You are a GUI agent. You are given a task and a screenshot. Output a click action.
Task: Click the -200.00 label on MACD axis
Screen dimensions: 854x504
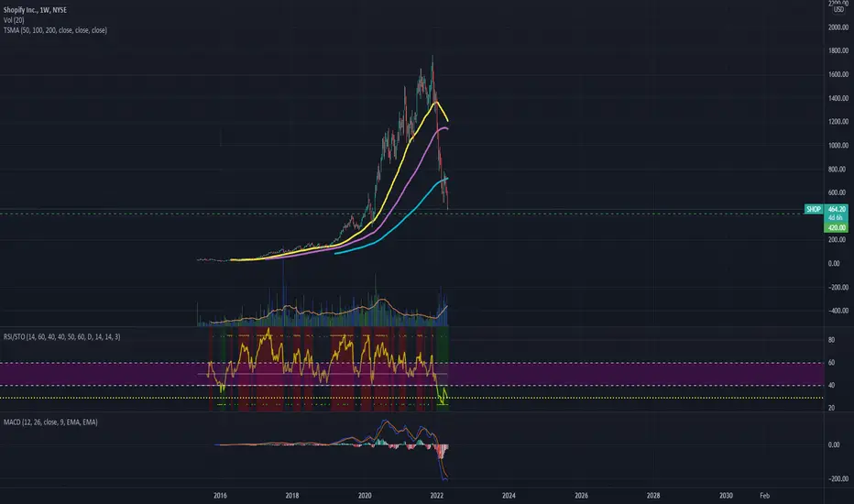[x=838, y=479]
